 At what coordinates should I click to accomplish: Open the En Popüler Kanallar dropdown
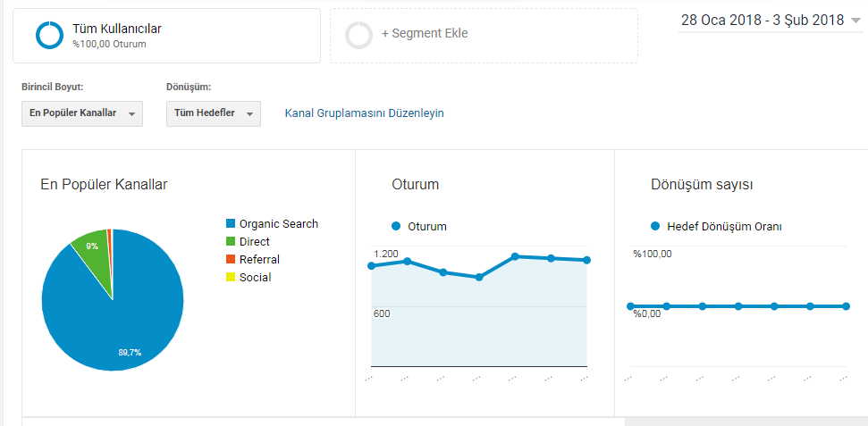(82, 113)
